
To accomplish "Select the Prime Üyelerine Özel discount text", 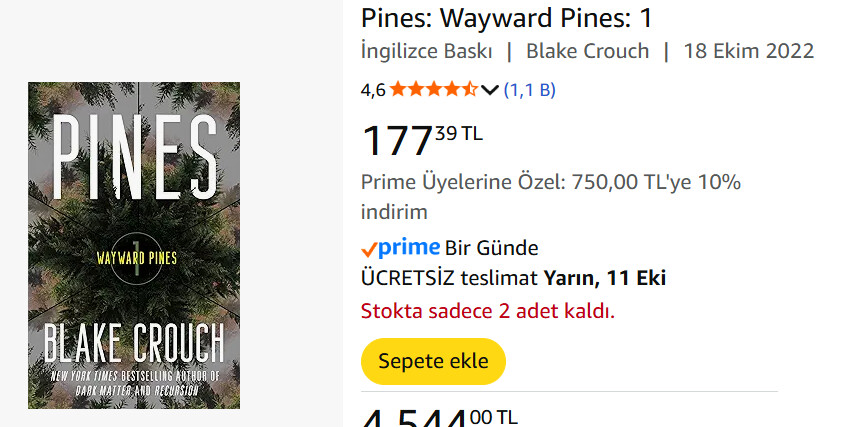I will 550,197.
